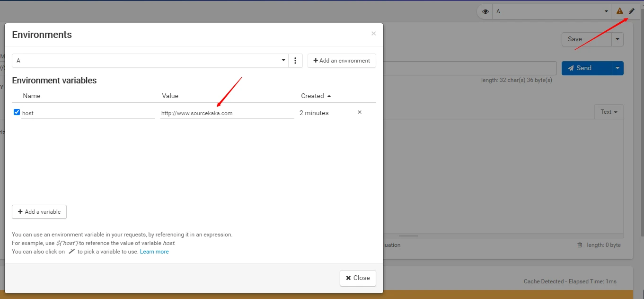Open the three-dot environment options menu

(295, 61)
